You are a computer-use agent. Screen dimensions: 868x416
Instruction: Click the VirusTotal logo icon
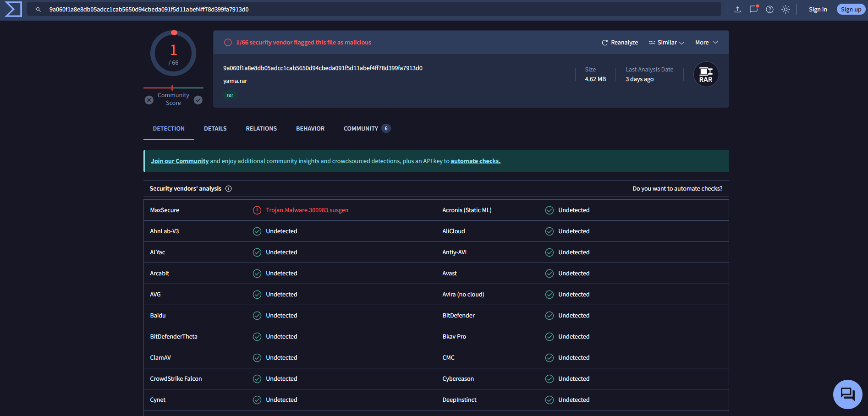(x=13, y=9)
